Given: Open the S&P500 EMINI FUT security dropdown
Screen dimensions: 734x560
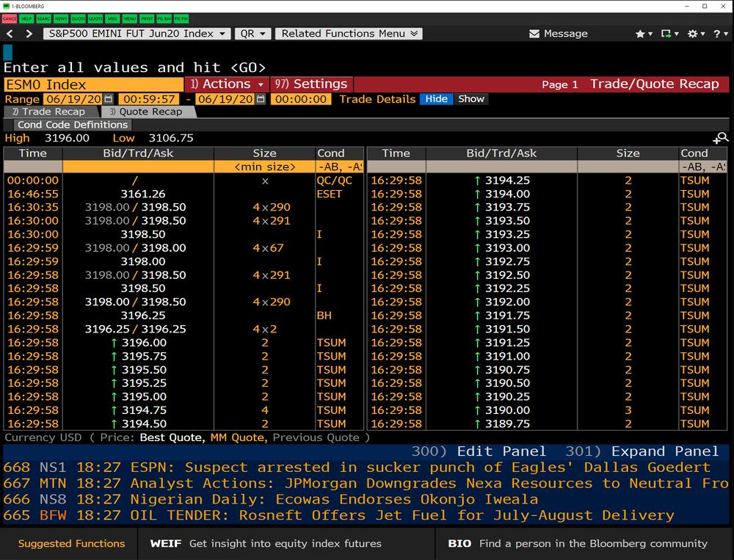Looking at the screenshot, I should (x=137, y=34).
